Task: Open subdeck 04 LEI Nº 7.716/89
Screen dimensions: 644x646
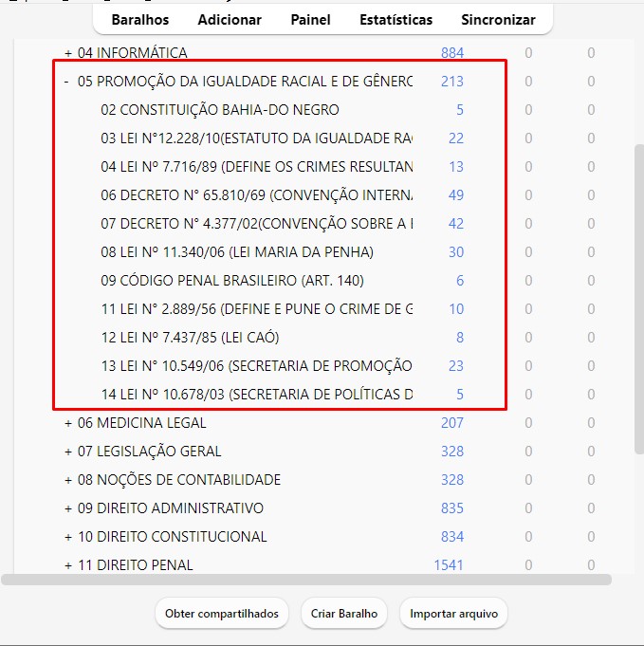Action: tap(256, 167)
